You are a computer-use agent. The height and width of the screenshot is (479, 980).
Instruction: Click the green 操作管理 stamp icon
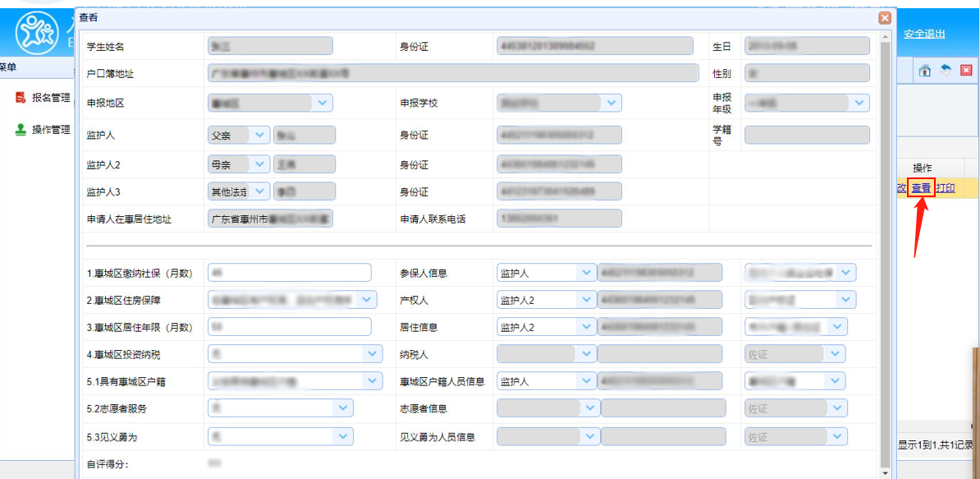(21, 130)
